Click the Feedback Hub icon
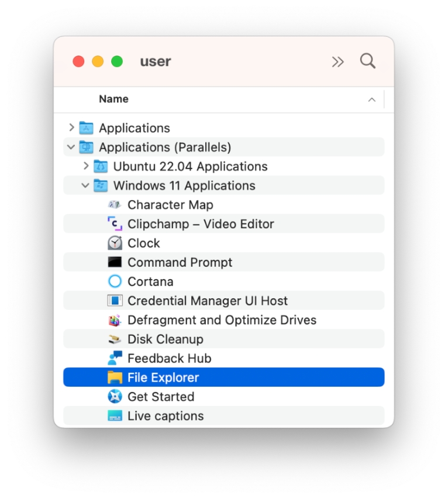The image size is (448, 499). point(115,359)
